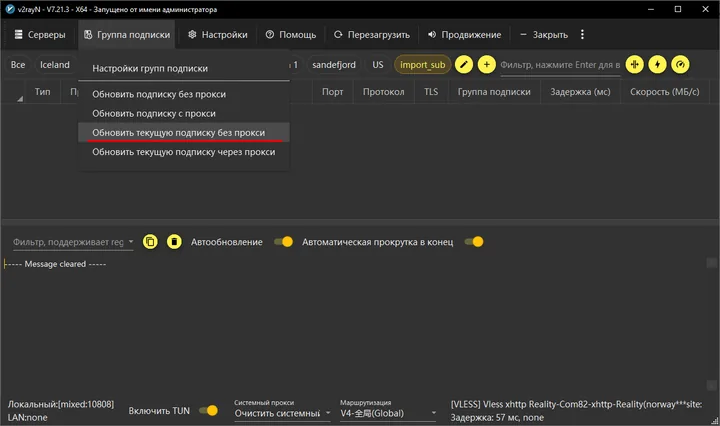The width and height of the screenshot is (720, 426).
Task: Open the log filter combo box
Action: [x=73, y=242]
